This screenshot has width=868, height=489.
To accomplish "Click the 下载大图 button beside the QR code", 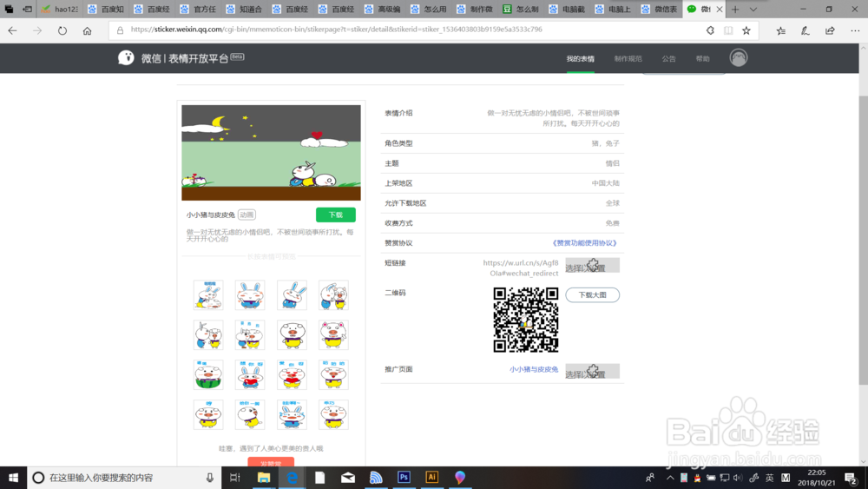I will [592, 294].
